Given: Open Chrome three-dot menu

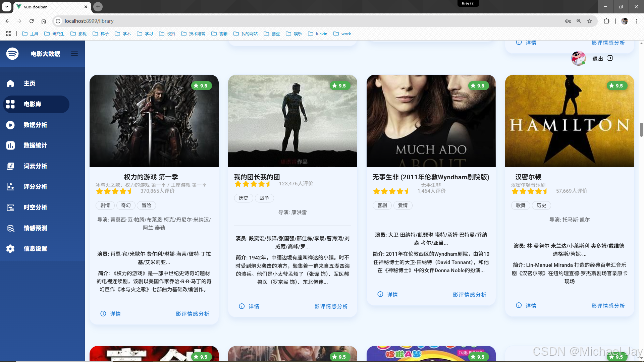Looking at the screenshot, I should pyautogui.click(x=636, y=21).
